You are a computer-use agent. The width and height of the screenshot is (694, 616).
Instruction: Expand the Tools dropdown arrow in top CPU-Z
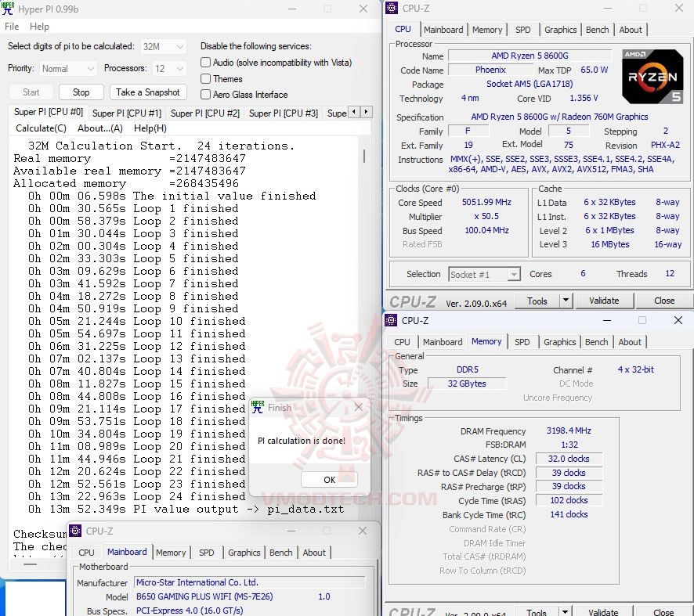(x=566, y=301)
